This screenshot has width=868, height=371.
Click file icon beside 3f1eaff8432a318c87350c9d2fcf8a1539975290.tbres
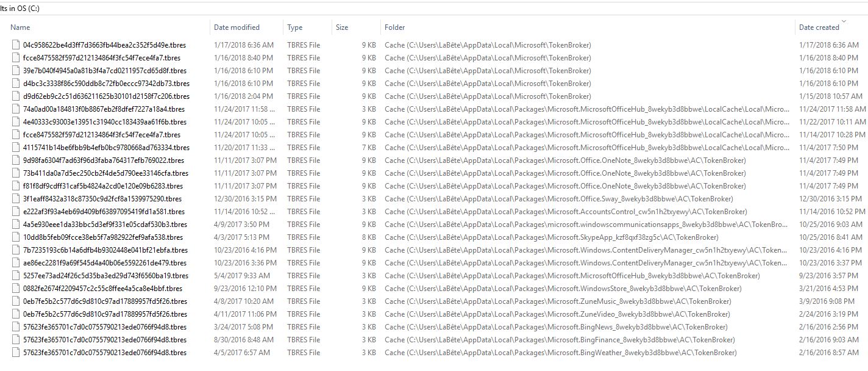(16, 199)
